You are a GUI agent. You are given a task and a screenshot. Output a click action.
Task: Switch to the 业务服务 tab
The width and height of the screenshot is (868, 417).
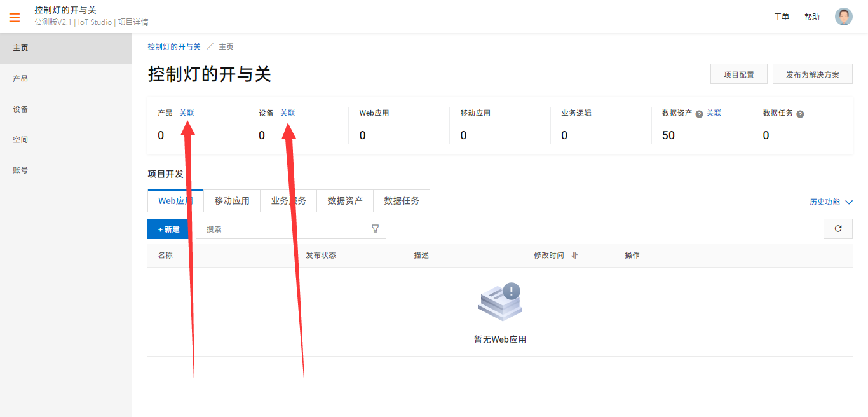(x=288, y=200)
